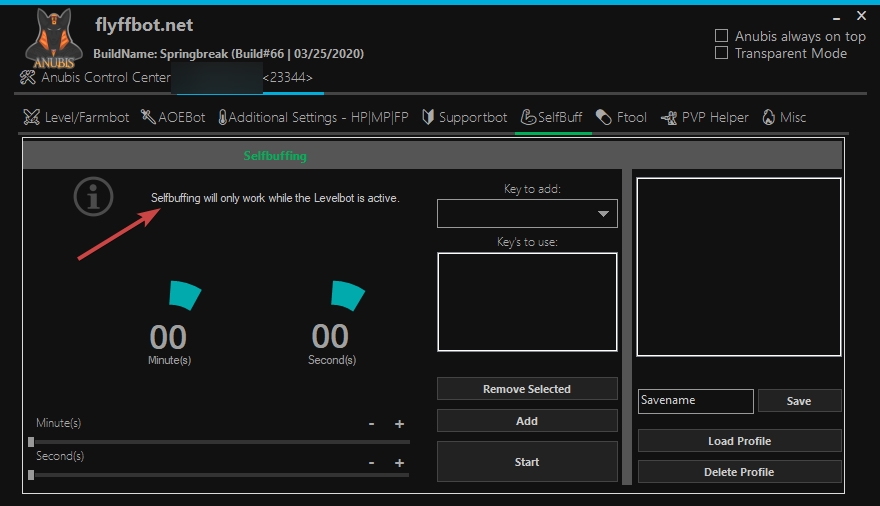The image size is (880, 506).
Task: Click the Remove Selected button
Action: 527,389
